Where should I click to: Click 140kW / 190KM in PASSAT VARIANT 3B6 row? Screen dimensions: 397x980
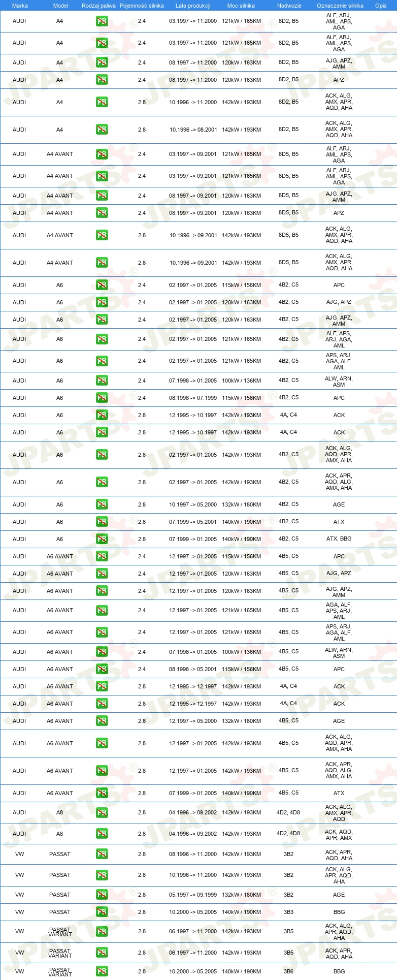[x=241, y=971]
